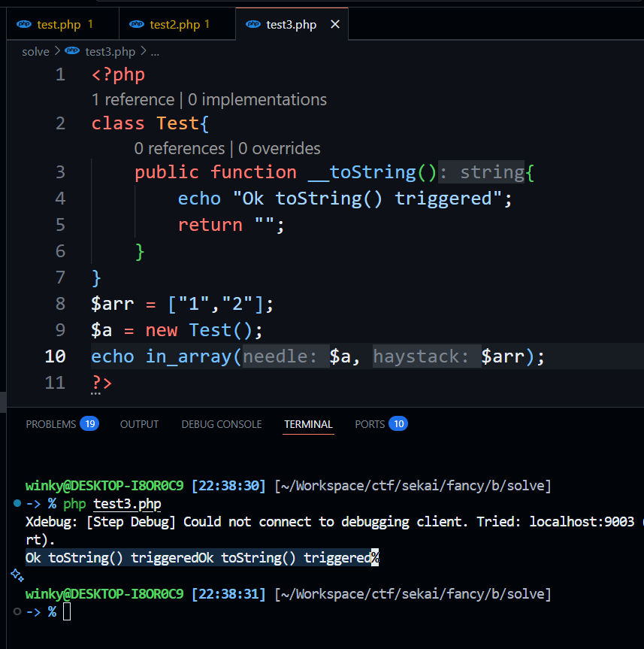Screen dimensions: 644x649
Task: Open the 'solve' folder breadcrumb
Action: tap(35, 51)
